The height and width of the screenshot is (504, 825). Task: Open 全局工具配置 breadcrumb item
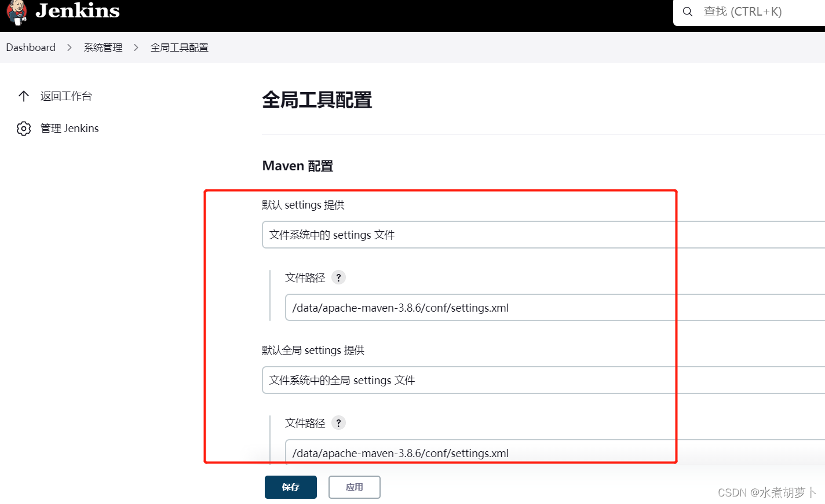[x=179, y=47]
